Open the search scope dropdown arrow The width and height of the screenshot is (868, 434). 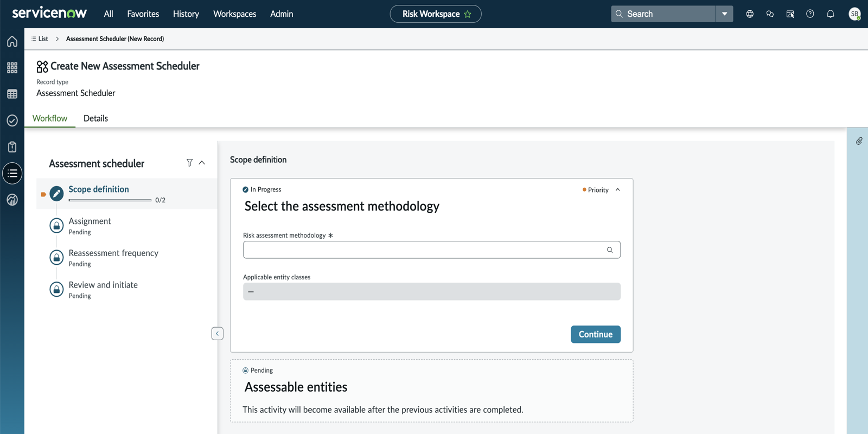724,14
